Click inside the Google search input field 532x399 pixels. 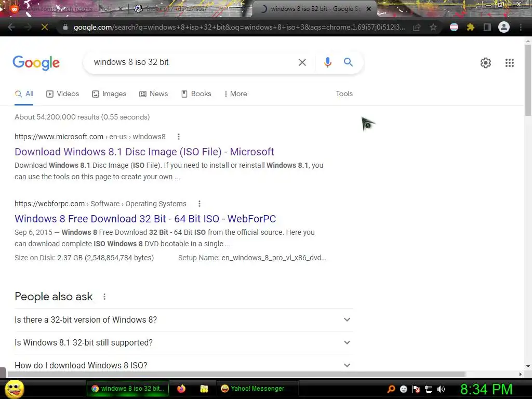point(193,62)
